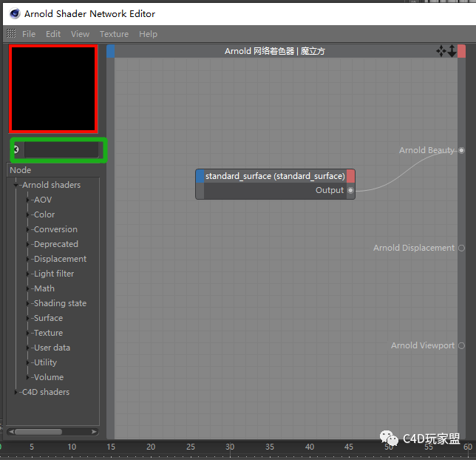
Task: Click the right arrow of node list scrollbar
Action: pos(94,432)
